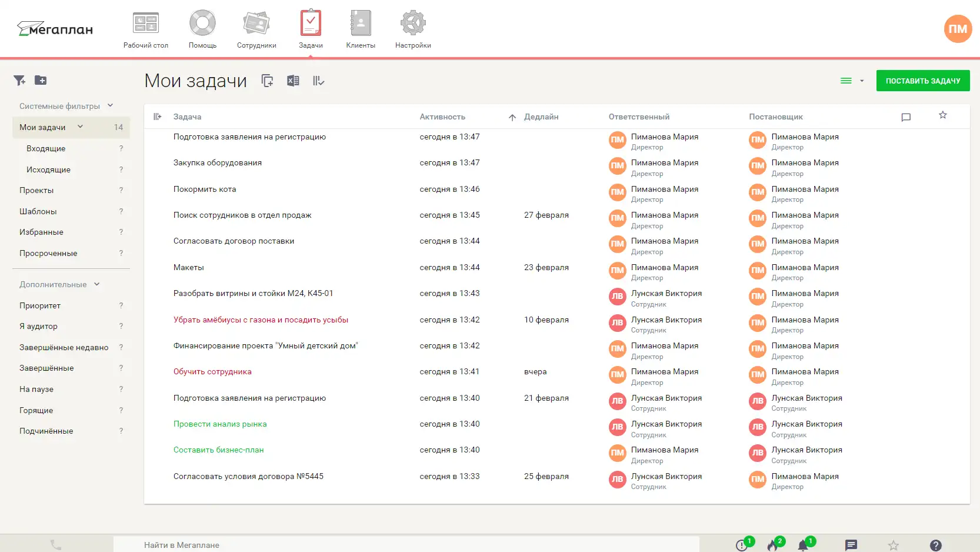Click the copy-plus icon beside Мои задачи title
Screen dimensions: 980x552
[x=268, y=81]
